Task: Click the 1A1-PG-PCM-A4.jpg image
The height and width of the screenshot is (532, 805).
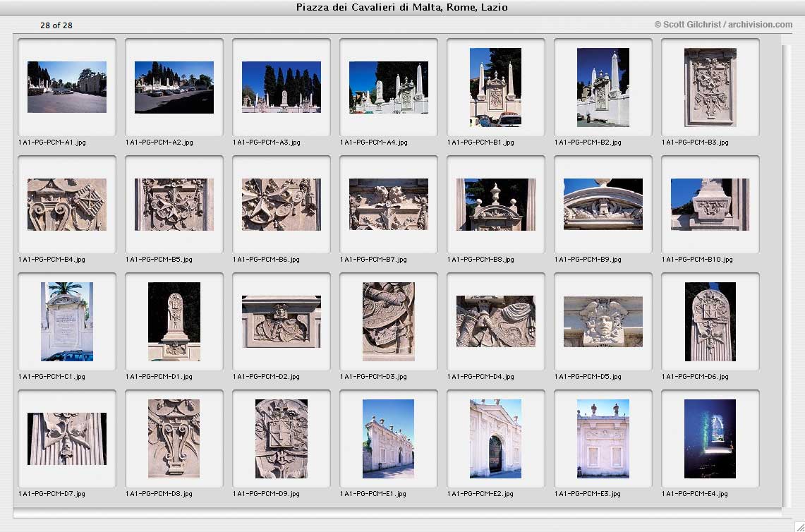Action: coord(389,87)
